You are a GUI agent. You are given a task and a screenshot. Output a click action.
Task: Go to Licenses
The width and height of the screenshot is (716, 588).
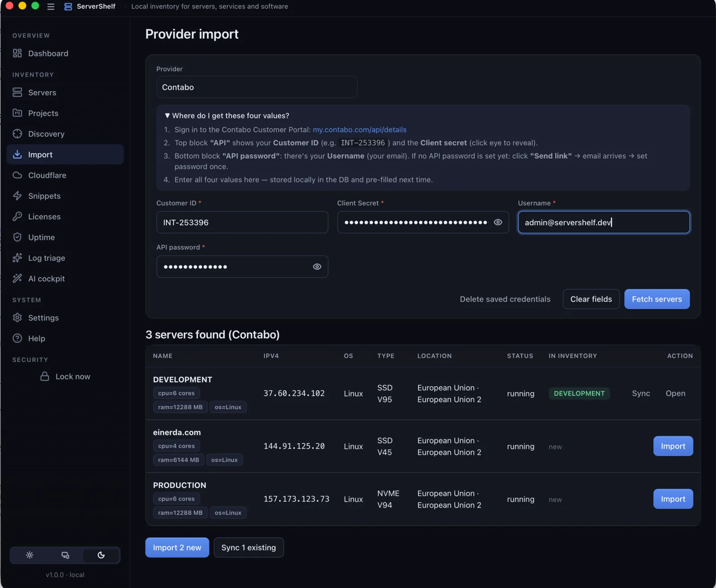click(65, 217)
